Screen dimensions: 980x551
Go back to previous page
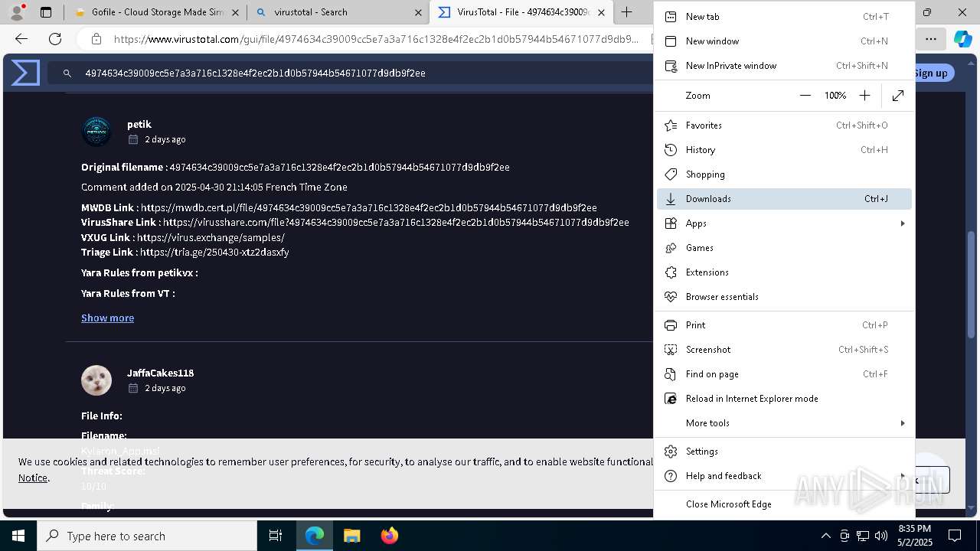click(21, 39)
